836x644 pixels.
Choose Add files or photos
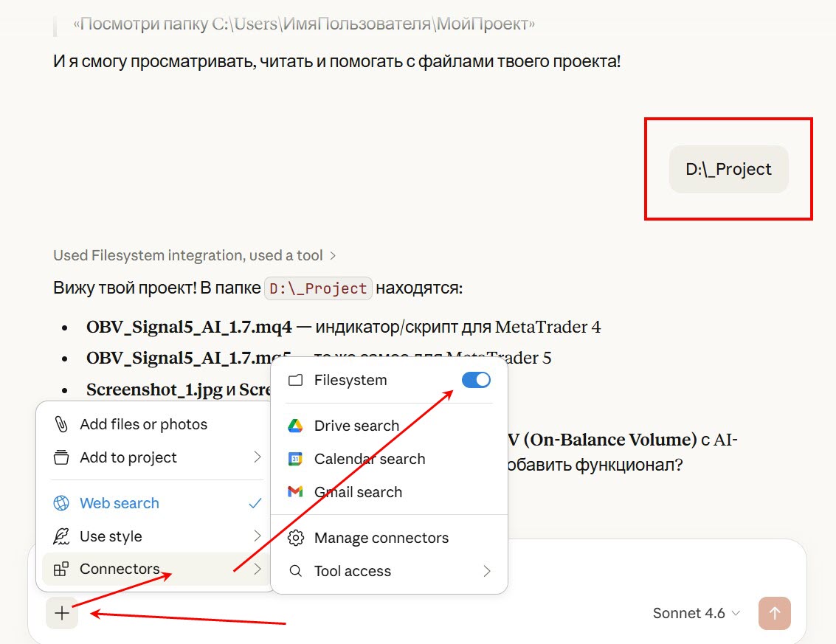[143, 424]
